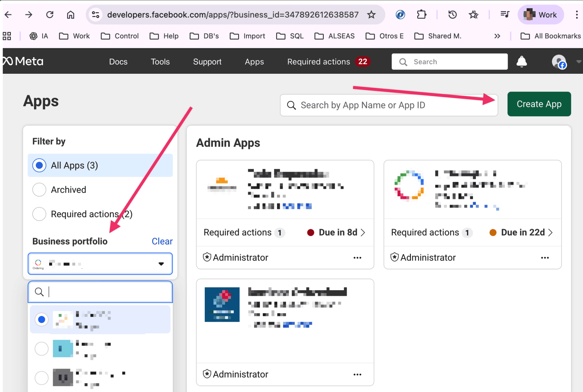Viewport: 583px width, 392px height.
Task: Expand the account menu caret
Action: coord(578,62)
